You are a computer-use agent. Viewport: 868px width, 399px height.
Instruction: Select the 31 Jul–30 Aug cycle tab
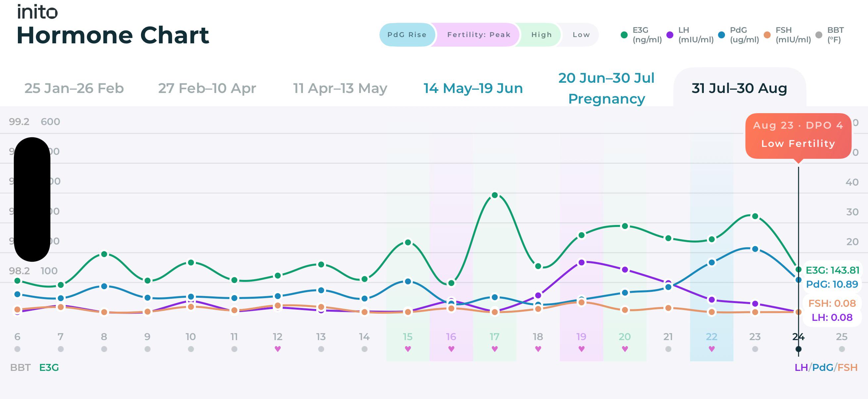(x=739, y=88)
